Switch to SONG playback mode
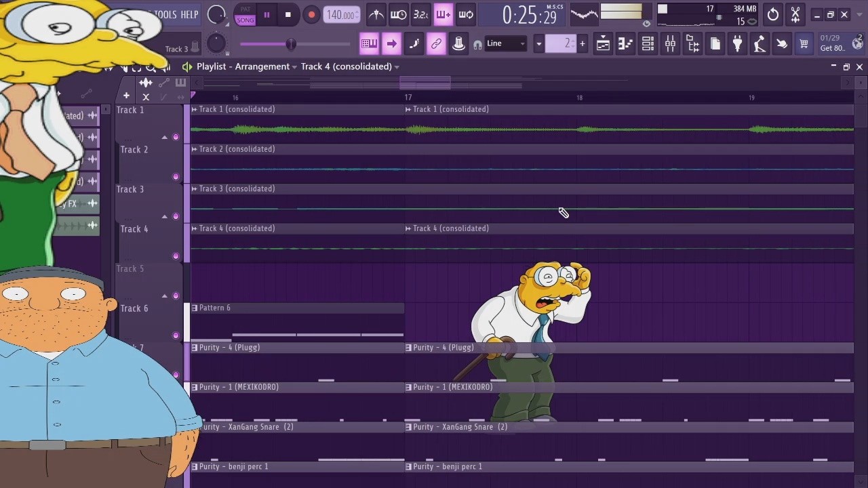The width and height of the screenshot is (868, 488). click(245, 20)
